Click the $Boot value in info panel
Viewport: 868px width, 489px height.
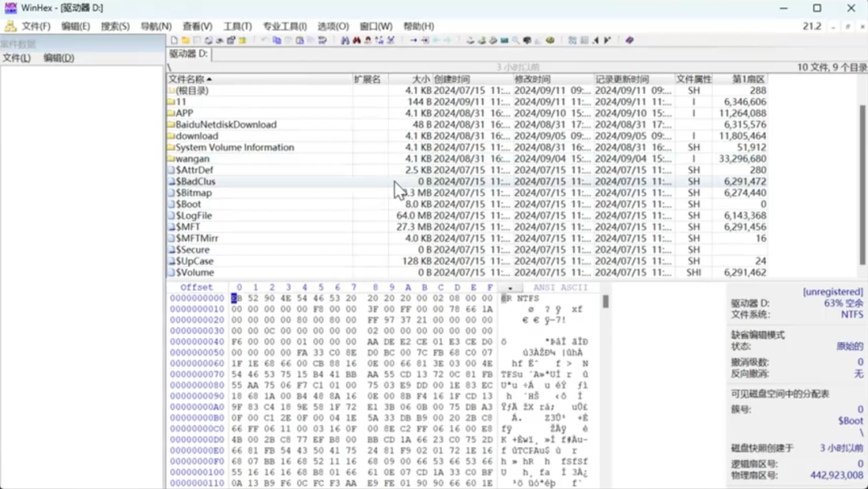click(x=850, y=421)
